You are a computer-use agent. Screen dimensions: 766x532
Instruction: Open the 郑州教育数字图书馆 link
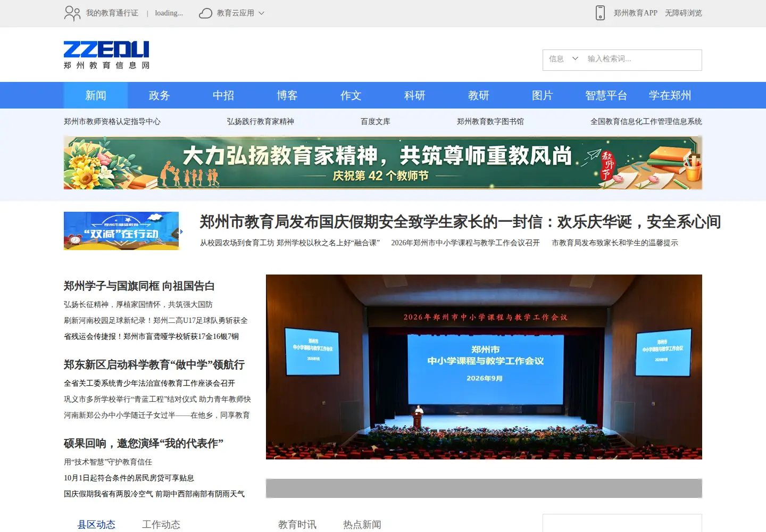pyautogui.click(x=490, y=122)
